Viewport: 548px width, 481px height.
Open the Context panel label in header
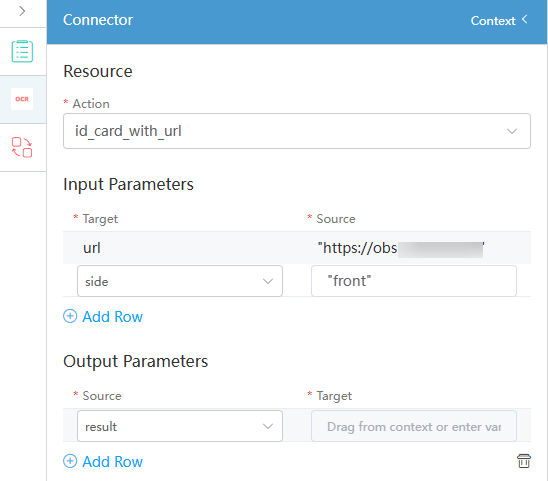(x=493, y=21)
